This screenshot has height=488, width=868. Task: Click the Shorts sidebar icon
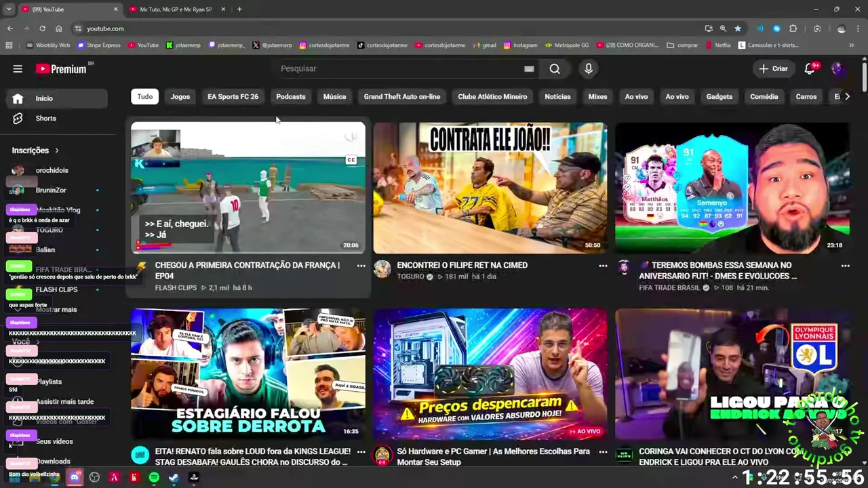18,118
